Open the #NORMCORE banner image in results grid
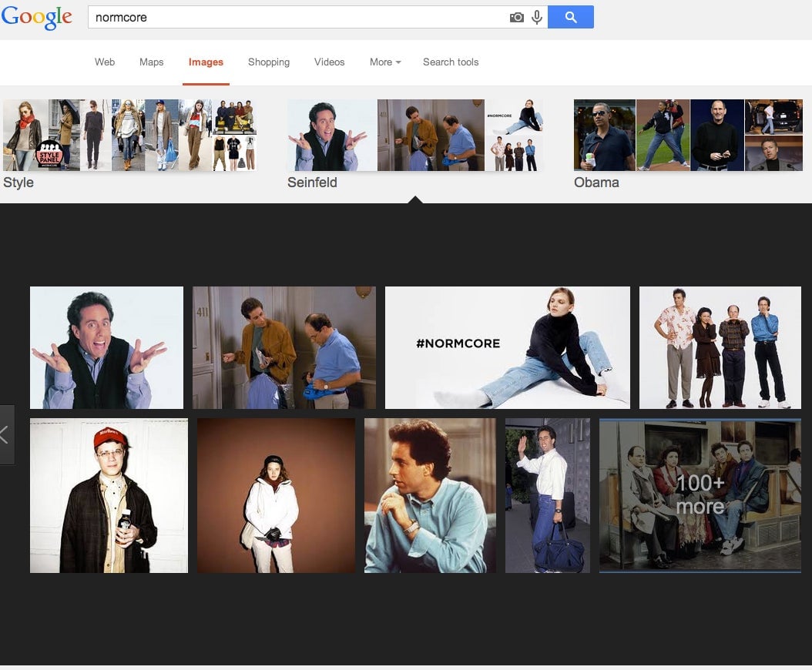 point(508,347)
